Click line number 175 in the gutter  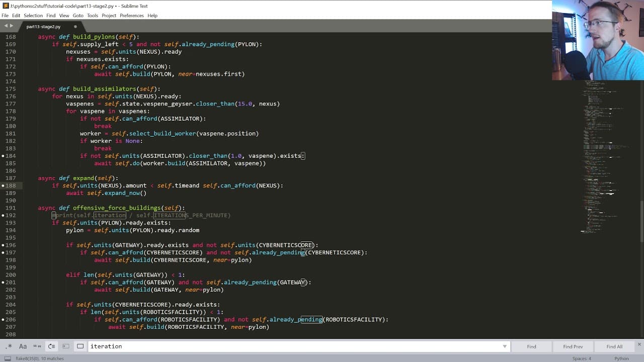[11, 89]
